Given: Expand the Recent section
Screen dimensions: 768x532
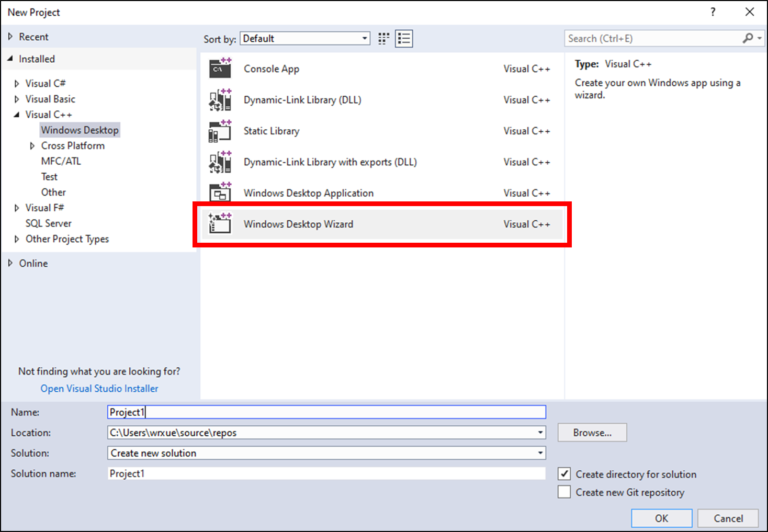Looking at the screenshot, I should tap(10, 37).
